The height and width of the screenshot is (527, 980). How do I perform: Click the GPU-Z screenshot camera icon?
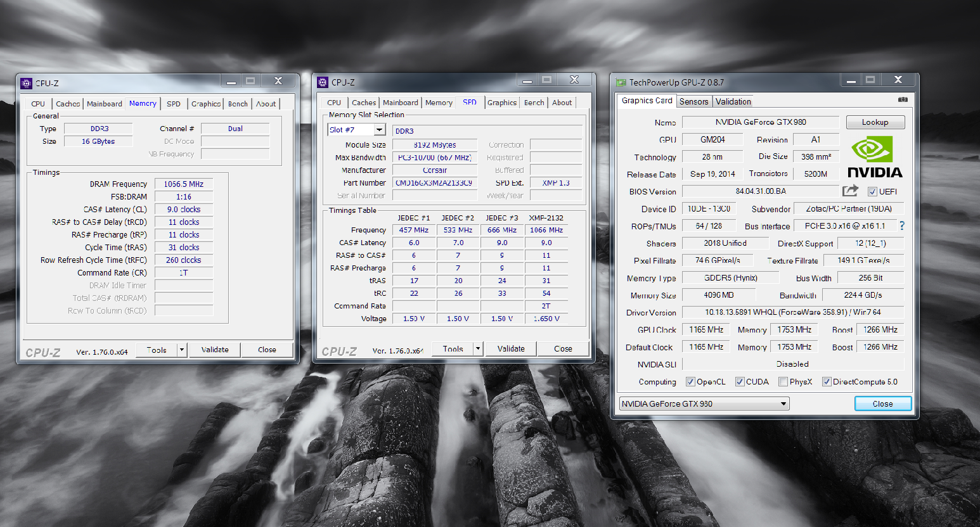pyautogui.click(x=903, y=99)
